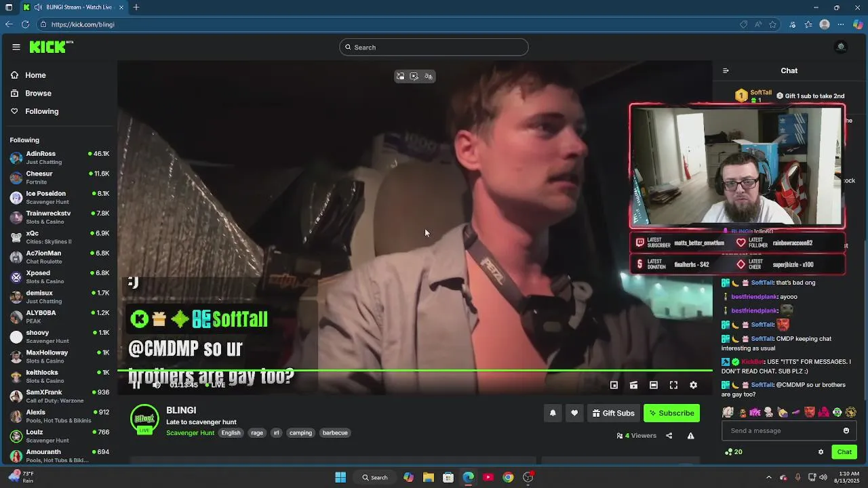
Task: Select the rage tag
Action: (x=257, y=433)
